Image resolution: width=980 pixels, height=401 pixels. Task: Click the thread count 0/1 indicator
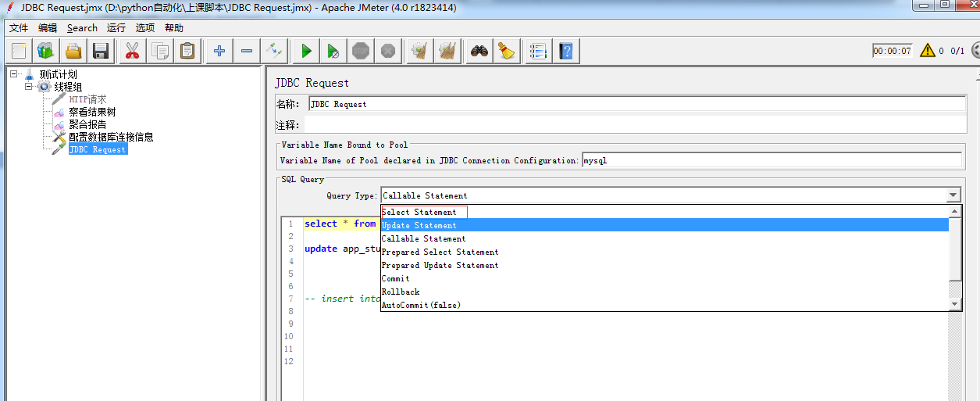click(957, 51)
